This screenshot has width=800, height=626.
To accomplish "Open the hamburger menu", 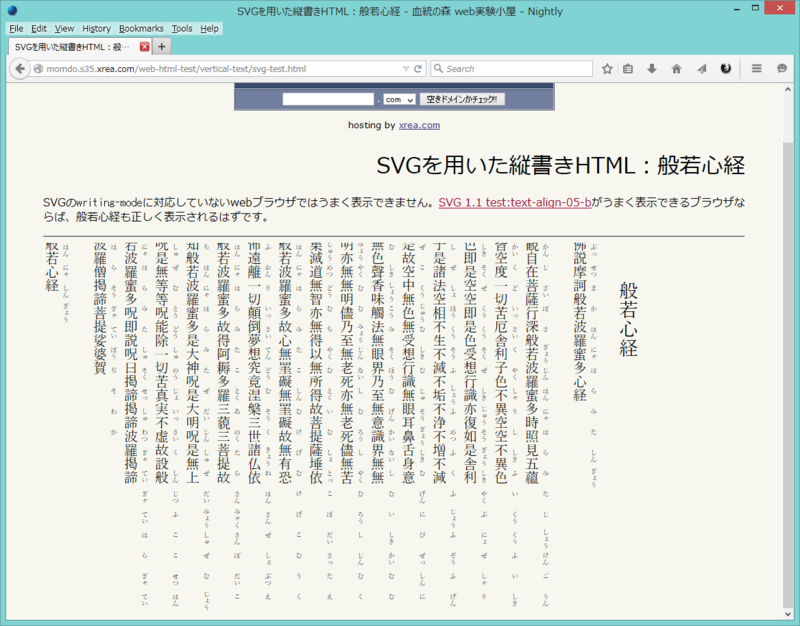I will [757, 68].
